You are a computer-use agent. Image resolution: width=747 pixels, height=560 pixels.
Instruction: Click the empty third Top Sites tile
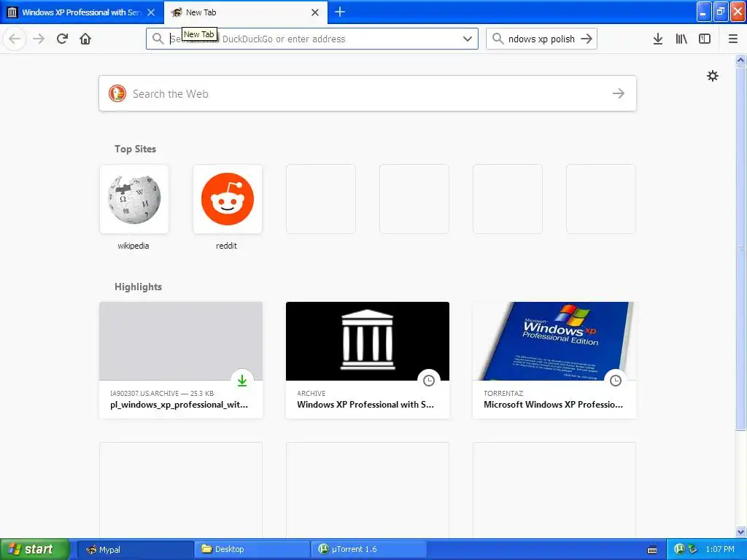(x=321, y=199)
